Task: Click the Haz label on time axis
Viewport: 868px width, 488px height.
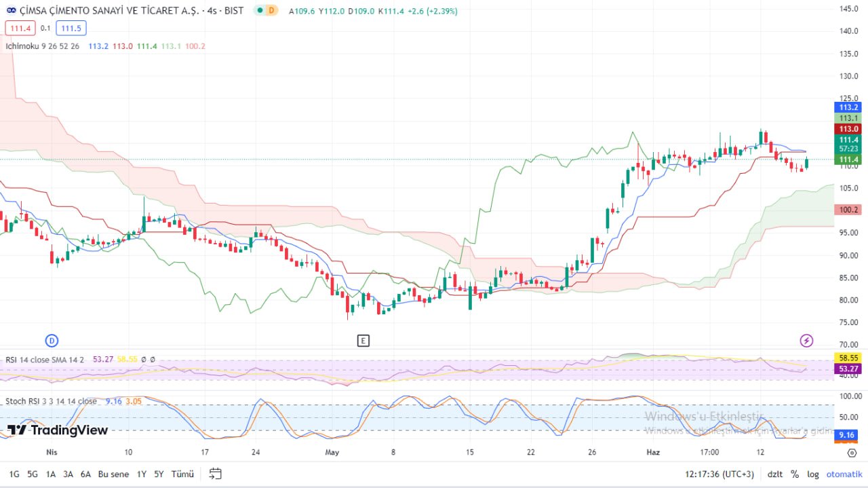Action: coord(653,451)
